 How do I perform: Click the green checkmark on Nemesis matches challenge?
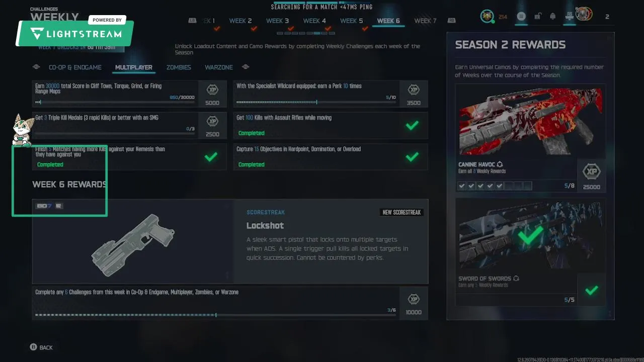(x=211, y=157)
